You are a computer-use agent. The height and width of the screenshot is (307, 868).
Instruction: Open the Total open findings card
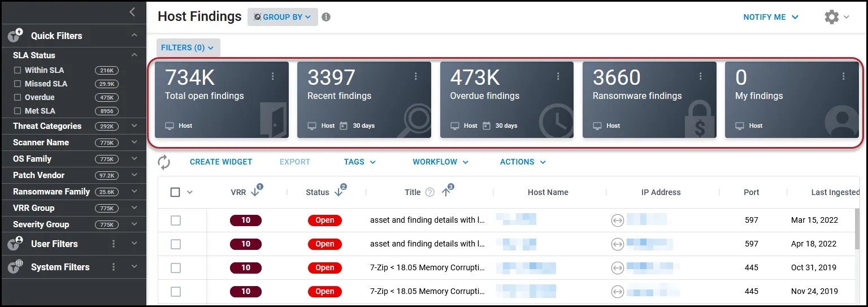[x=222, y=100]
